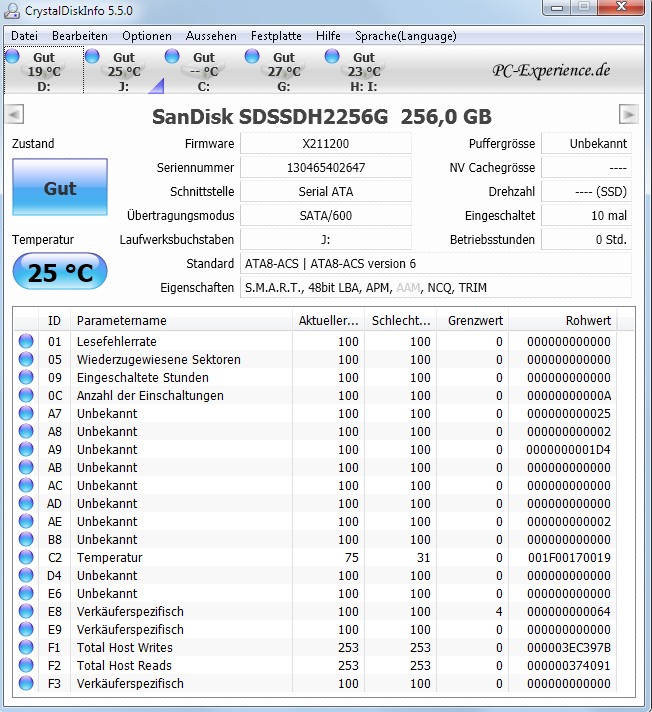
Task: Click the status orb of the H: I: drive
Action: pos(332,56)
